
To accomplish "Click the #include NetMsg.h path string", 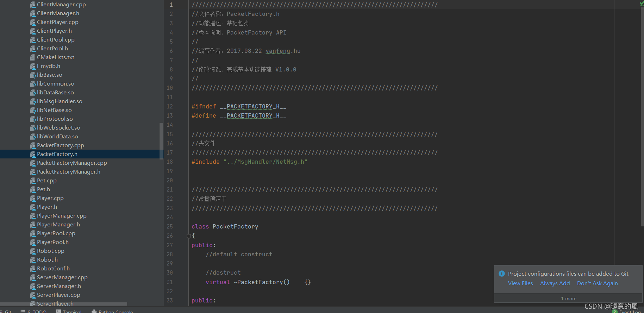I will [265, 162].
